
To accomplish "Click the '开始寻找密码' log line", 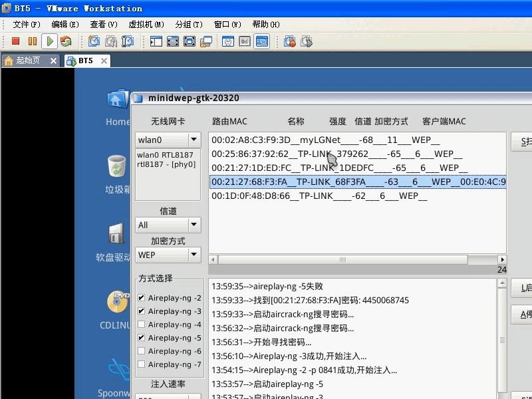I will point(261,342).
